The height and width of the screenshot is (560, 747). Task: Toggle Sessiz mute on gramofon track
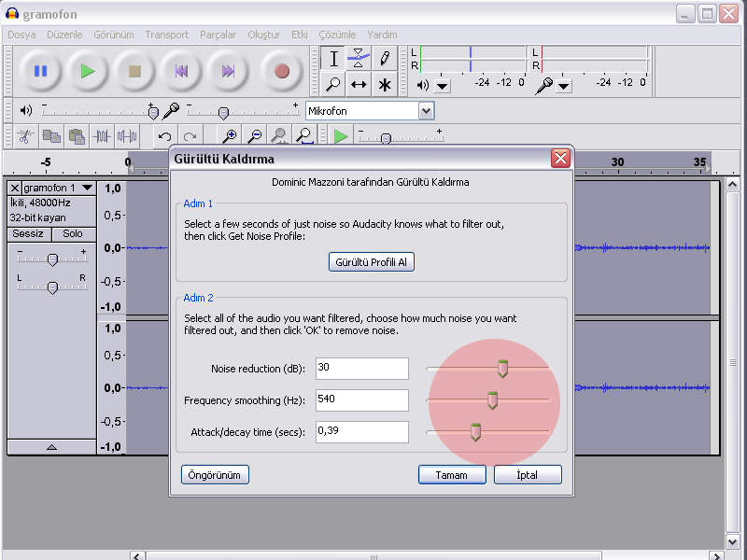click(x=28, y=233)
